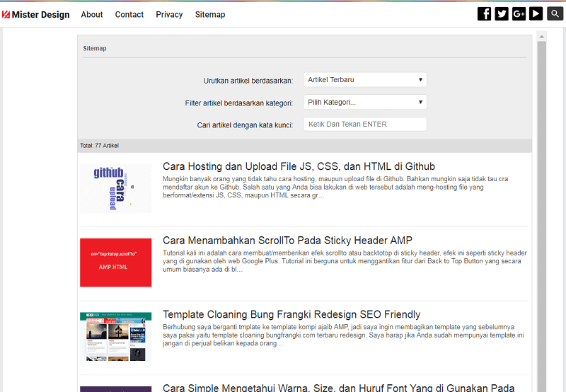This screenshot has height=392, width=566.
Task: Open the Artikel Terbaru sort dropdown
Action: (x=365, y=80)
